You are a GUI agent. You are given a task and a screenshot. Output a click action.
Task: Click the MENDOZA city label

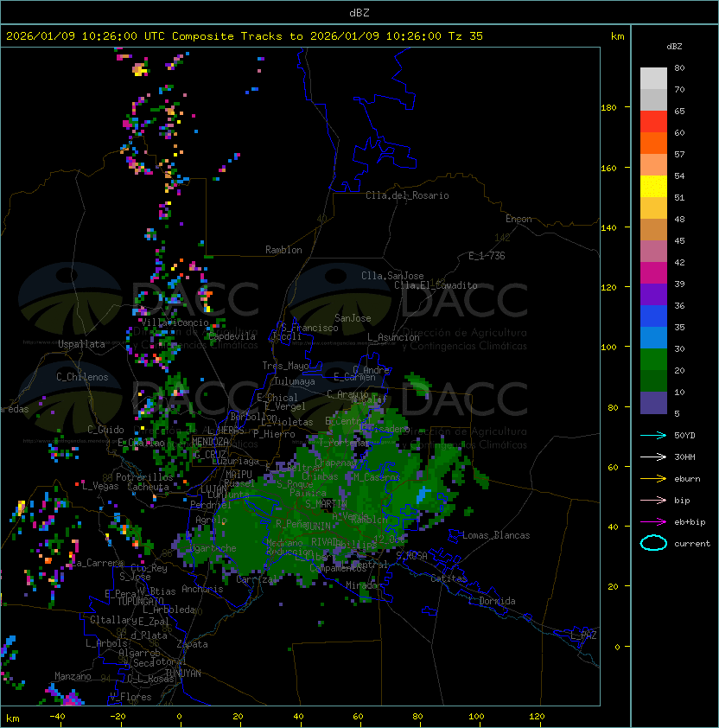tap(210, 442)
